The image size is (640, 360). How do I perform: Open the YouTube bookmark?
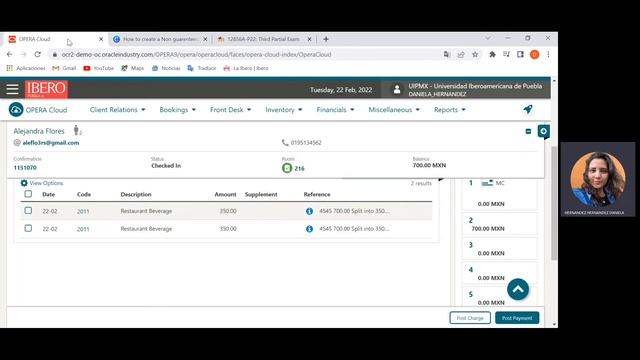coord(98,68)
